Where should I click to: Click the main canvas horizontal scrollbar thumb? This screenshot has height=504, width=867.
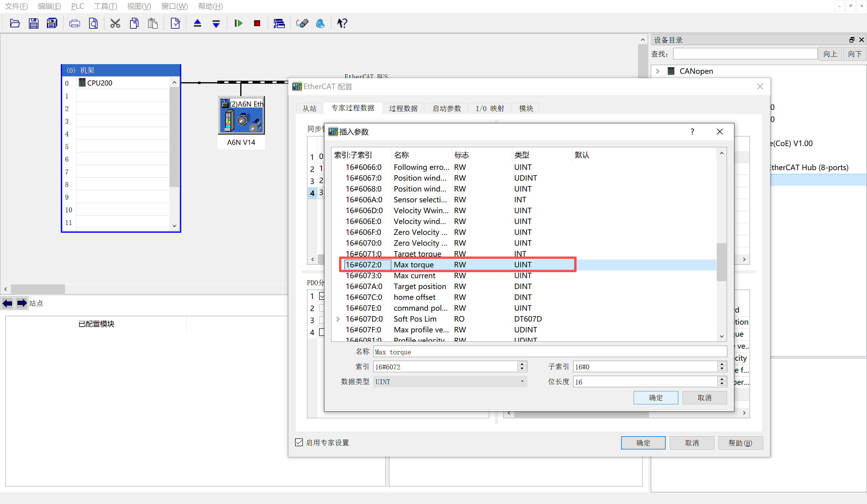(x=38, y=289)
